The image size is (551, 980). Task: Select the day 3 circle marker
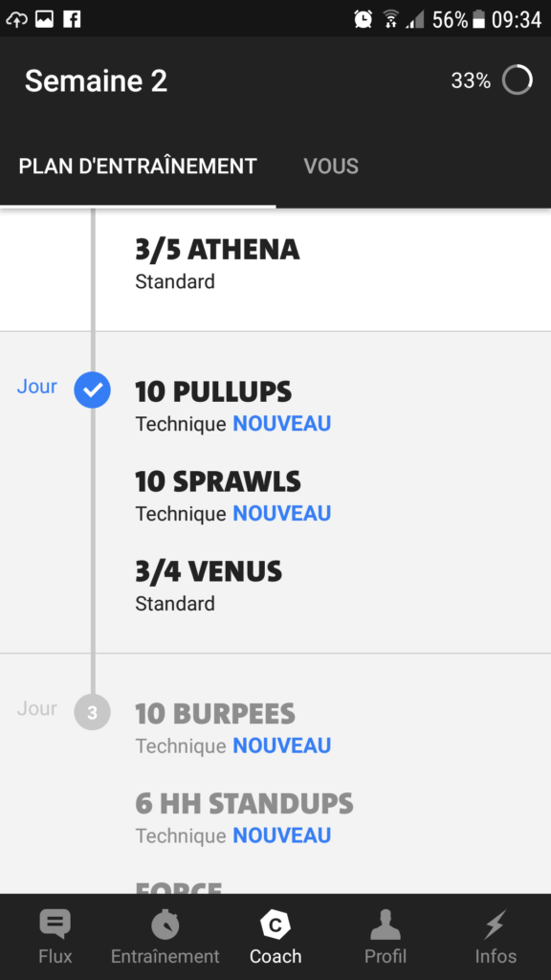pyautogui.click(x=93, y=712)
